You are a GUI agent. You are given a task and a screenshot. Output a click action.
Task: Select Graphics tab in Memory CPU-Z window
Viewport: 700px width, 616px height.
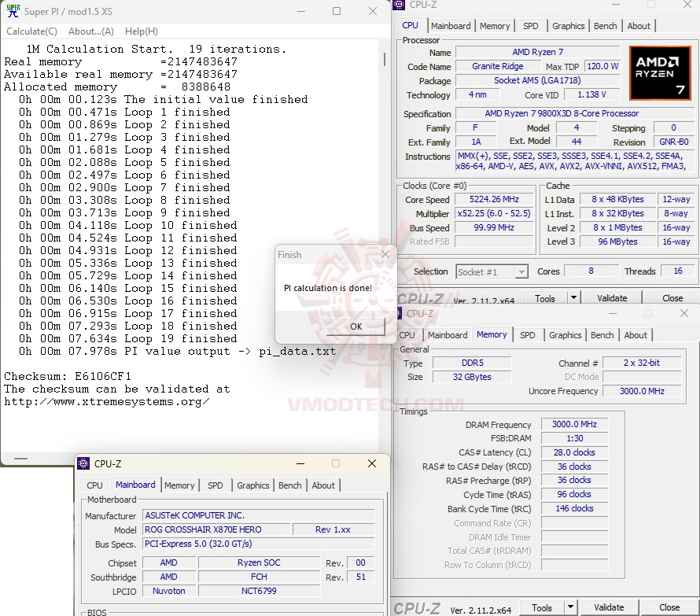coord(565,335)
